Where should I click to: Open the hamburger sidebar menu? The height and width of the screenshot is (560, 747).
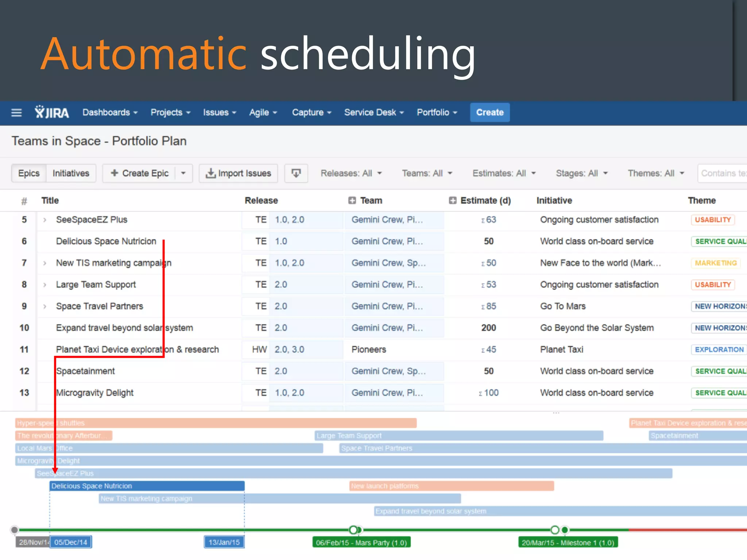point(16,113)
